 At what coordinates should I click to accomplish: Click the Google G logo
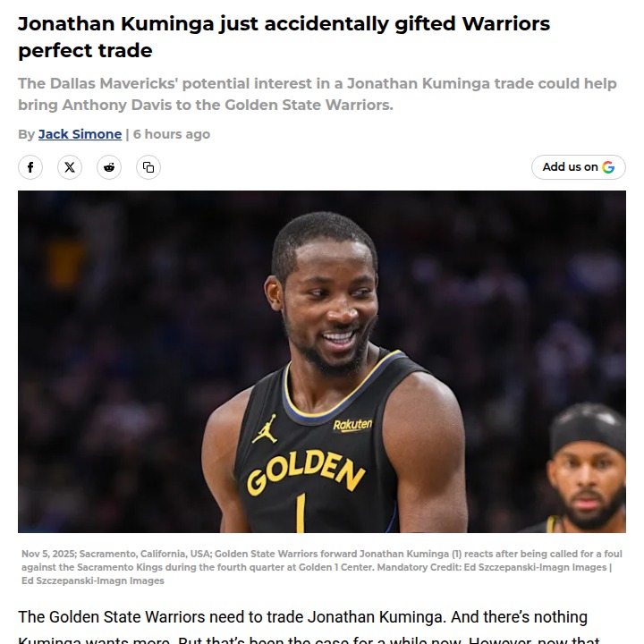coord(608,167)
